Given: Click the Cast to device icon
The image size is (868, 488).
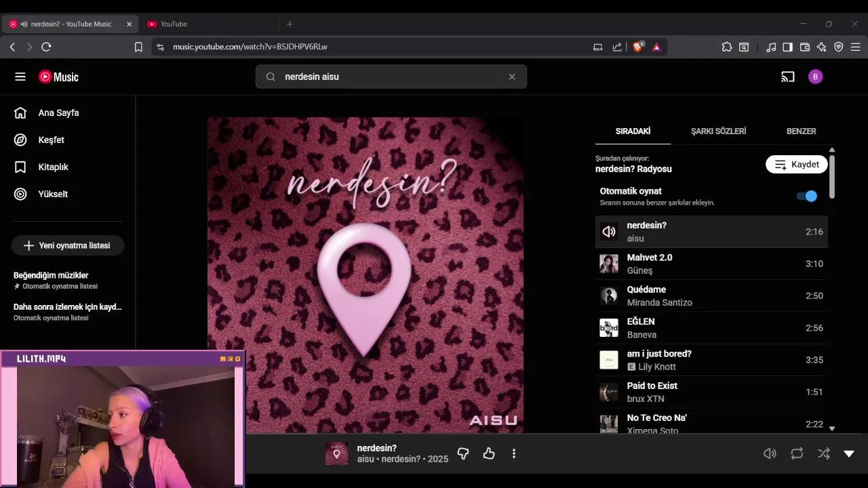Looking at the screenshot, I should tap(787, 77).
